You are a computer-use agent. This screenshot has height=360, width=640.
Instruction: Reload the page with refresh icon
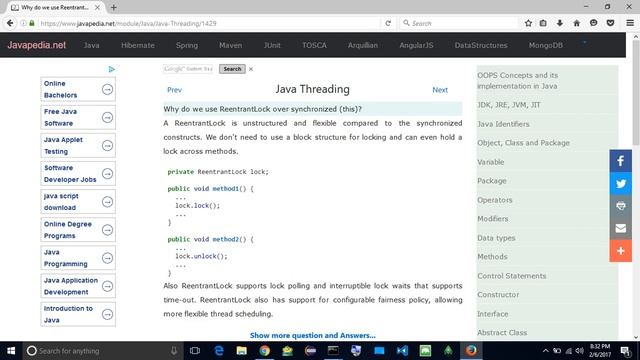(388, 23)
